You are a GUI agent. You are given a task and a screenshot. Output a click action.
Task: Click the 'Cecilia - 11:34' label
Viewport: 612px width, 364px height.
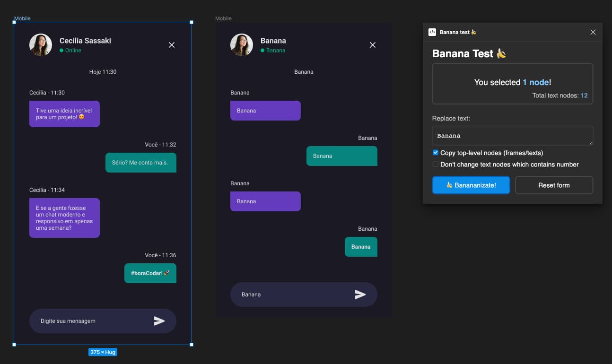[47, 190]
